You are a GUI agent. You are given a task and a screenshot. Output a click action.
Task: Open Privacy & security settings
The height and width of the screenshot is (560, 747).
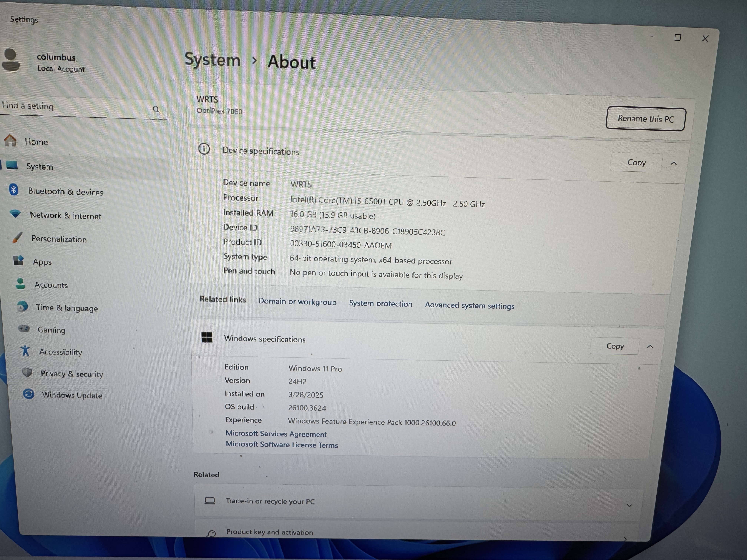(x=72, y=374)
